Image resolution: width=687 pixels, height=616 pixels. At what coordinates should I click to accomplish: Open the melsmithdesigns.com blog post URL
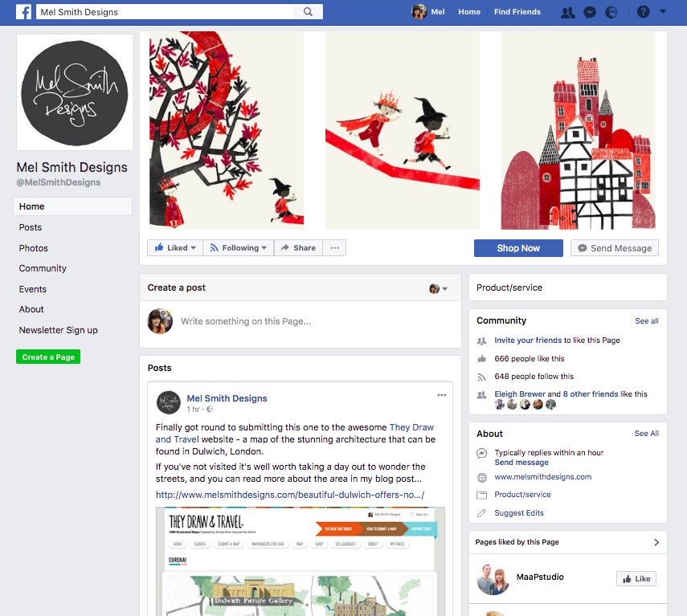coord(290,495)
